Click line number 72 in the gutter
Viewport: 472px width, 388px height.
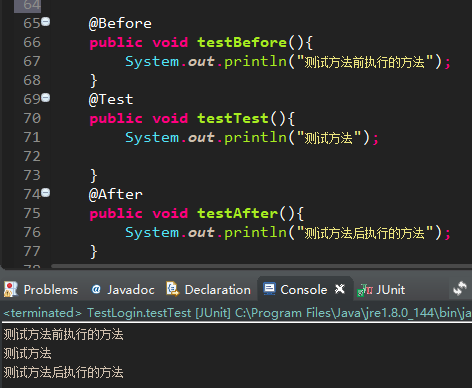32,156
